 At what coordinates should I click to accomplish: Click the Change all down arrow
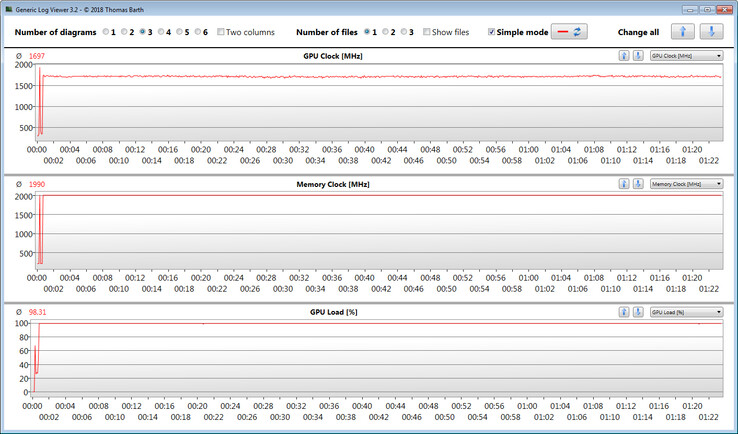[x=711, y=32]
